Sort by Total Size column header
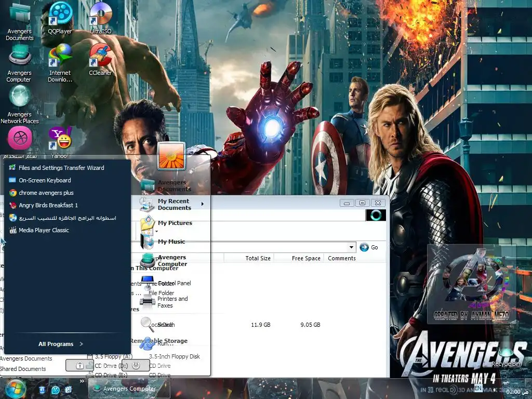The image size is (532, 399). click(249, 258)
